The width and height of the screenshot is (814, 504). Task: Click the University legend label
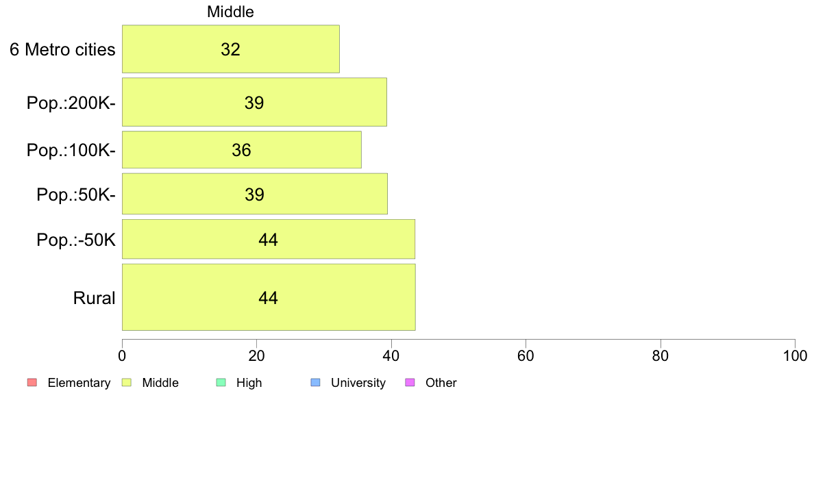point(358,383)
